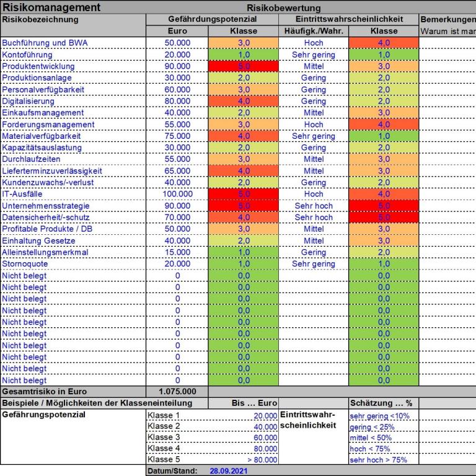Click the 'Sehr hoch' frequency cell for Unternehmensstrategie
476x476 pixels.
pos(314,206)
